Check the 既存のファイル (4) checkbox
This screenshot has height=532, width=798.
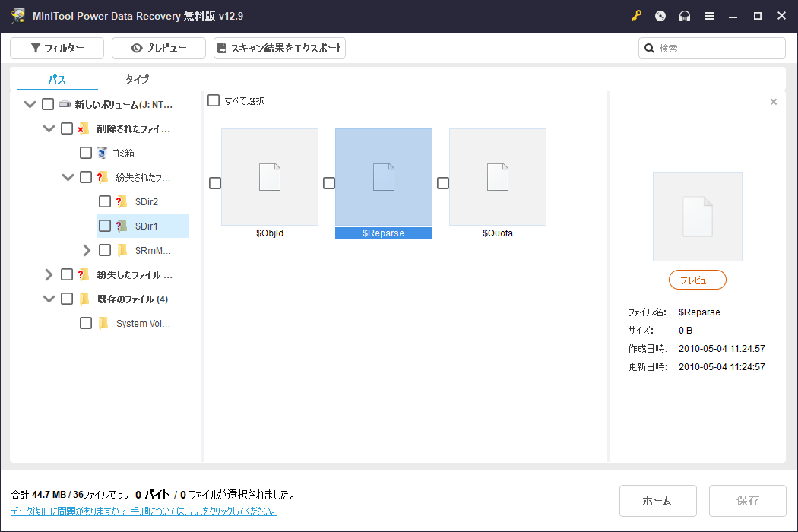(x=67, y=299)
